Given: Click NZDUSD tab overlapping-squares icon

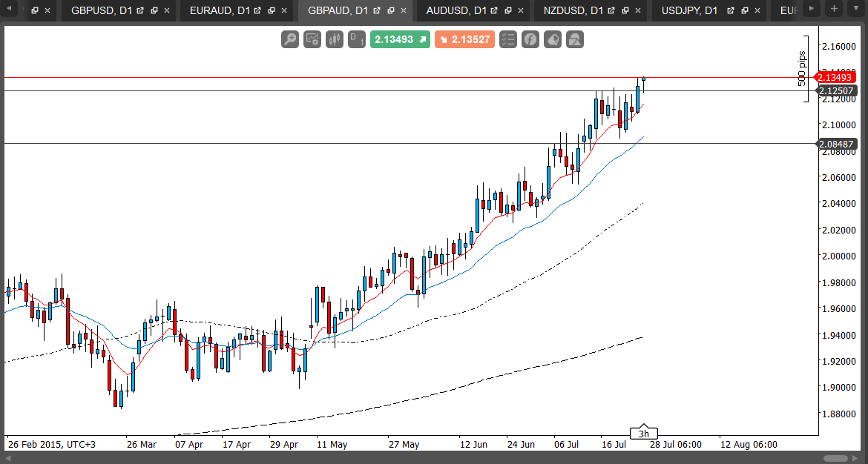Looking at the screenshot, I should pyautogui.click(x=627, y=10).
